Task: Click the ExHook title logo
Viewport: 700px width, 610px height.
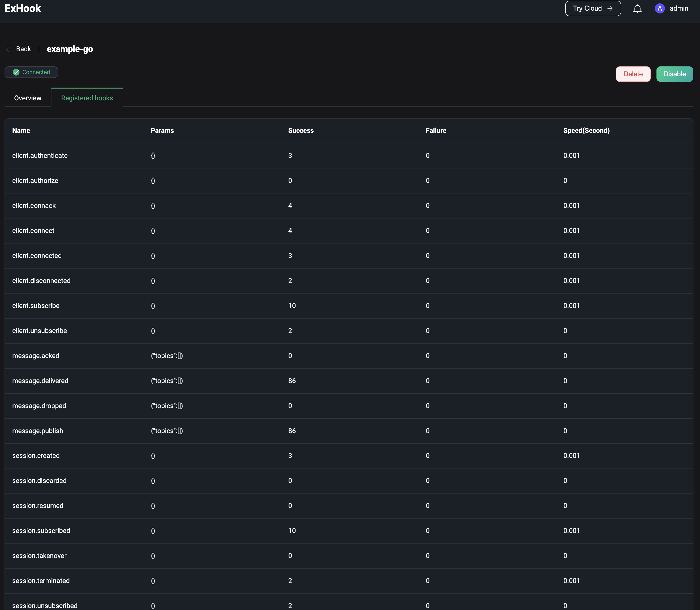Action: (23, 8)
